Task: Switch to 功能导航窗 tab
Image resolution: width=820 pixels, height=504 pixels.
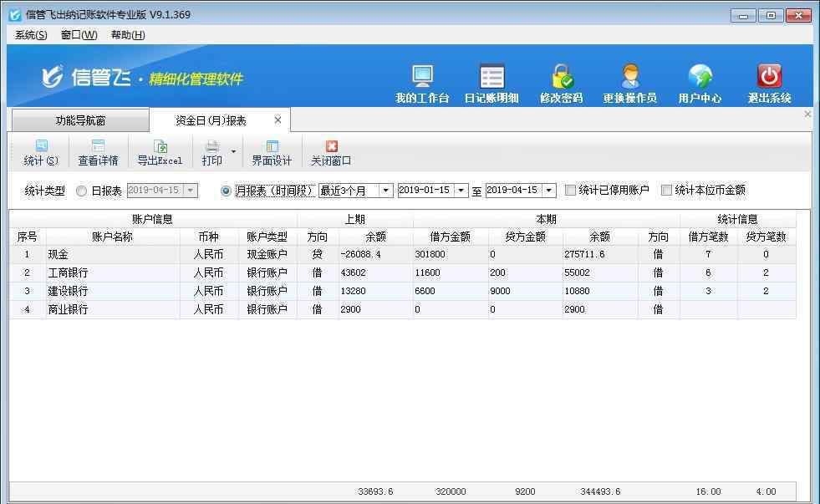Action: tap(80, 120)
